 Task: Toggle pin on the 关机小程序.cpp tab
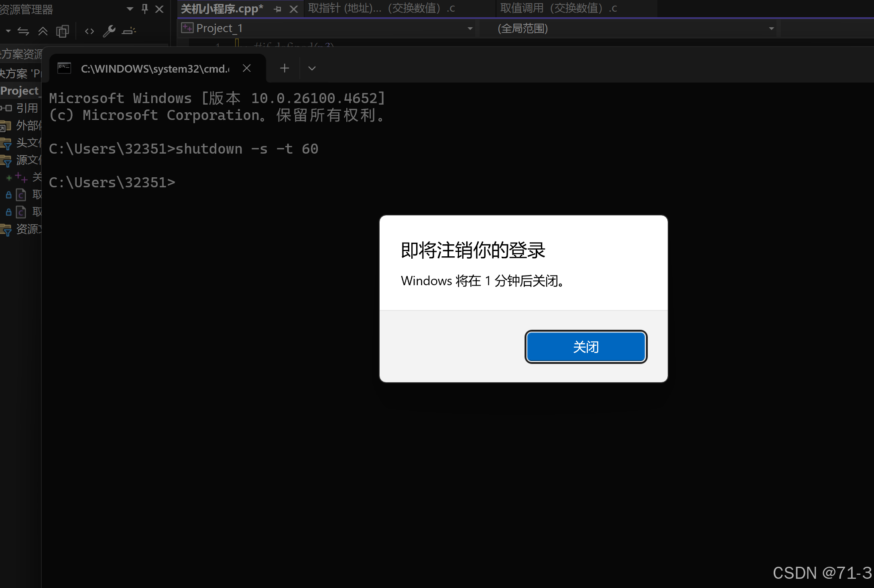pyautogui.click(x=278, y=9)
